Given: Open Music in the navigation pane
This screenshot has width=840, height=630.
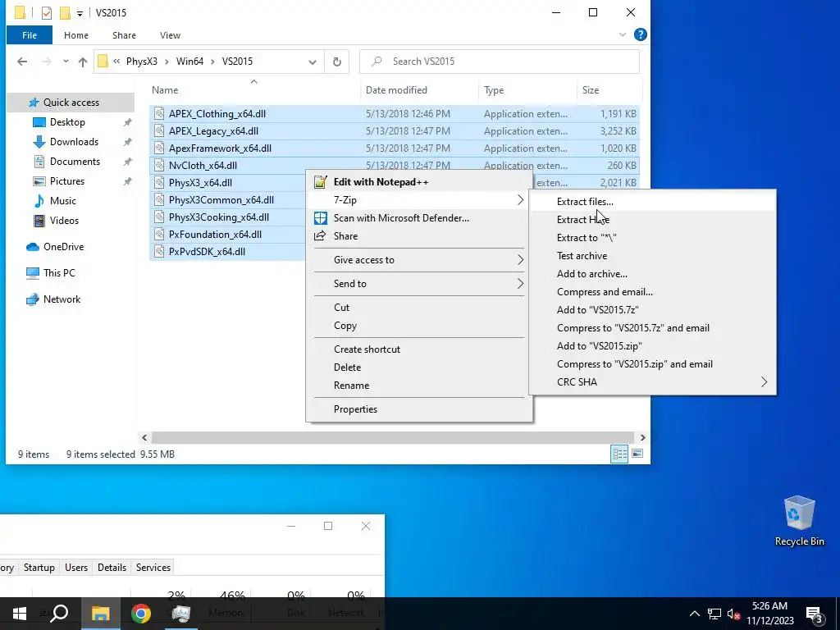Looking at the screenshot, I should coord(62,201).
